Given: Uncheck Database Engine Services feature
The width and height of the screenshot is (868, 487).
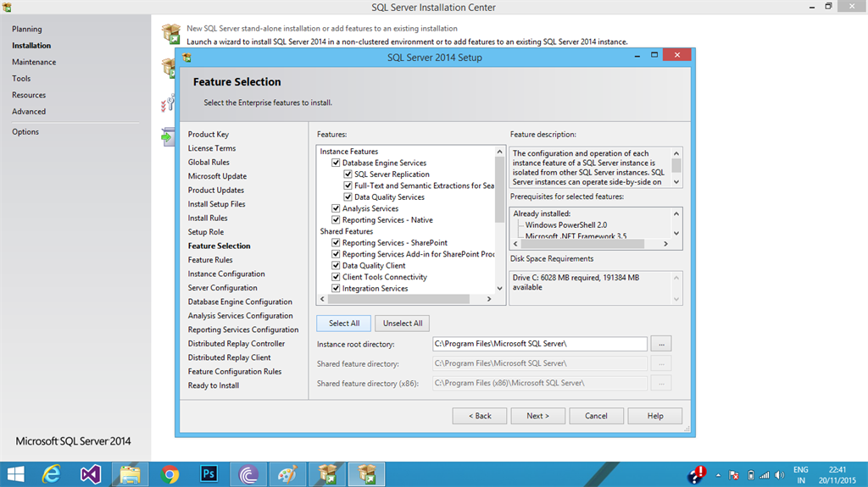Looking at the screenshot, I should click(336, 163).
